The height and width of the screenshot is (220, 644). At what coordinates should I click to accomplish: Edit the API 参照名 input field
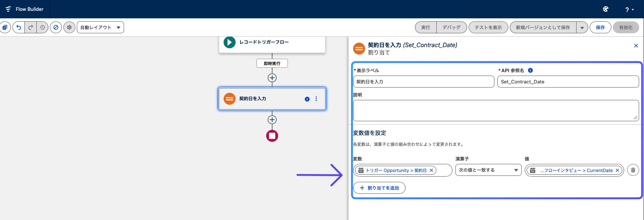pyautogui.click(x=568, y=82)
